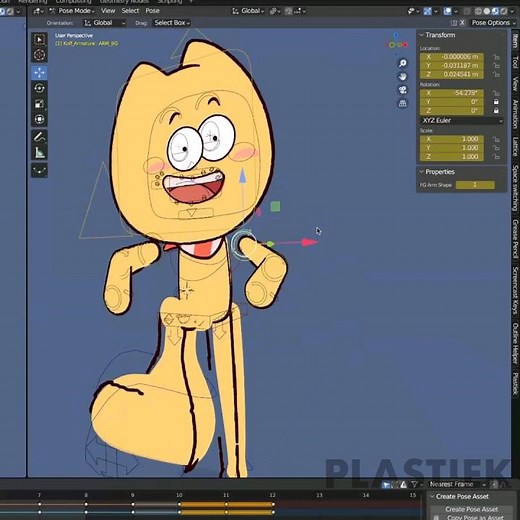Open the Pose menu
The width and height of the screenshot is (520, 520).
[x=152, y=11]
